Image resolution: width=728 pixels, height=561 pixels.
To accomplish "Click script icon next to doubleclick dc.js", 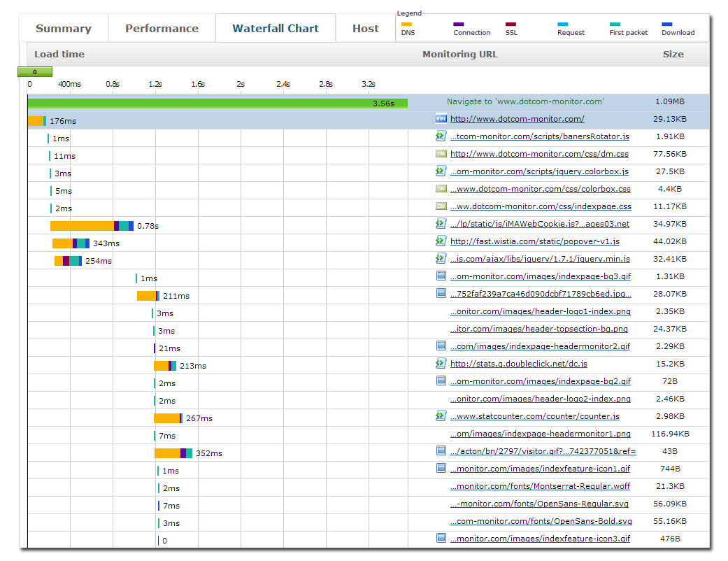I will pyautogui.click(x=441, y=363).
